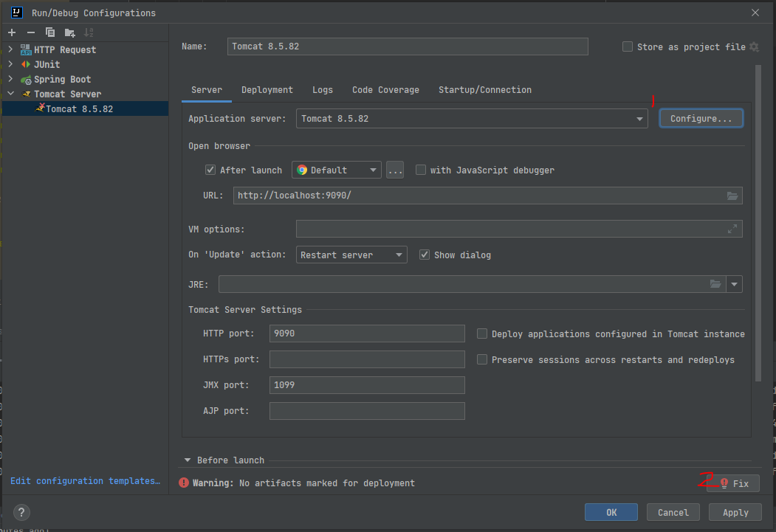This screenshot has width=776, height=532.
Task: Click the AJP port field
Action: pos(367,411)
